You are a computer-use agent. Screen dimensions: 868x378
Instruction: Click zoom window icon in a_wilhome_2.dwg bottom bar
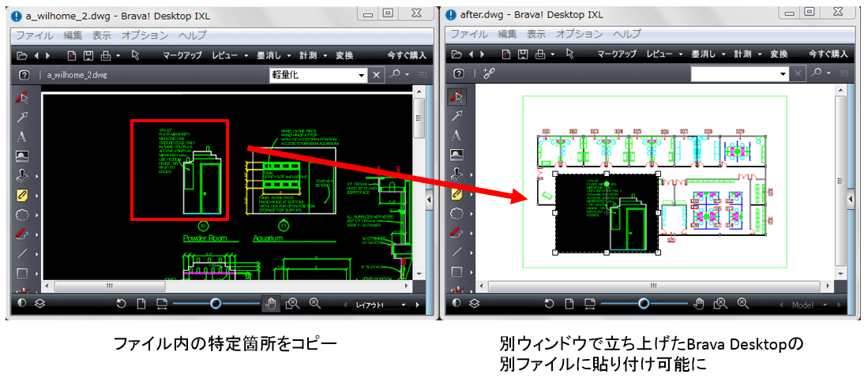[292, 303]
